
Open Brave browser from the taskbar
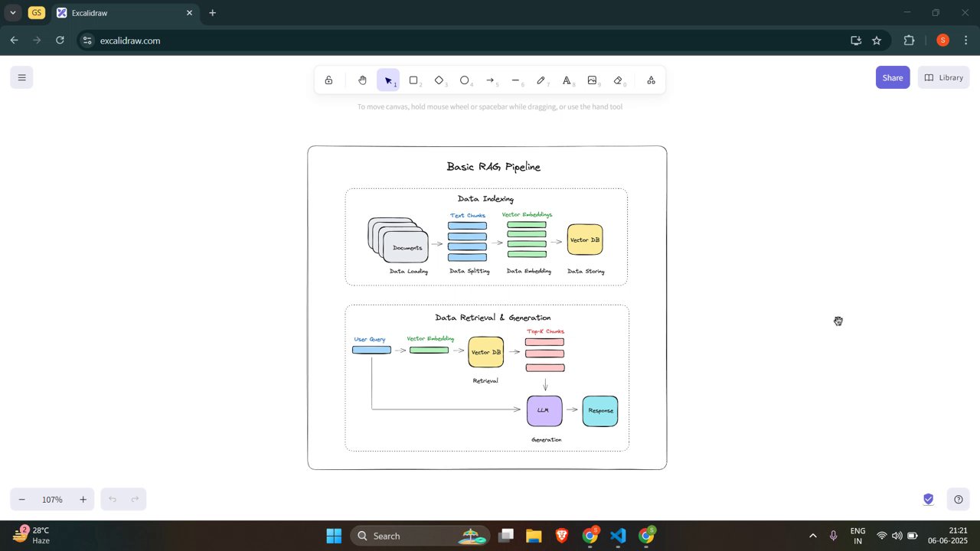point(562,536)
